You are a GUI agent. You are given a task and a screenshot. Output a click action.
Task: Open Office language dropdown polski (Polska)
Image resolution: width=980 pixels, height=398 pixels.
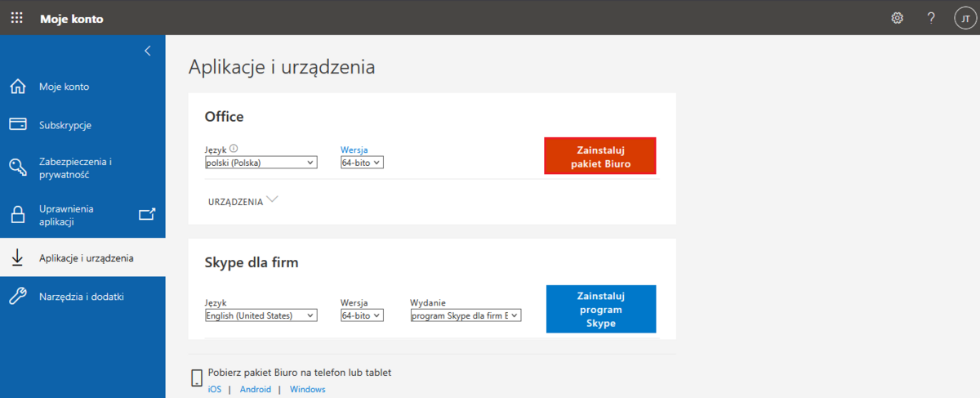[261, 163]
